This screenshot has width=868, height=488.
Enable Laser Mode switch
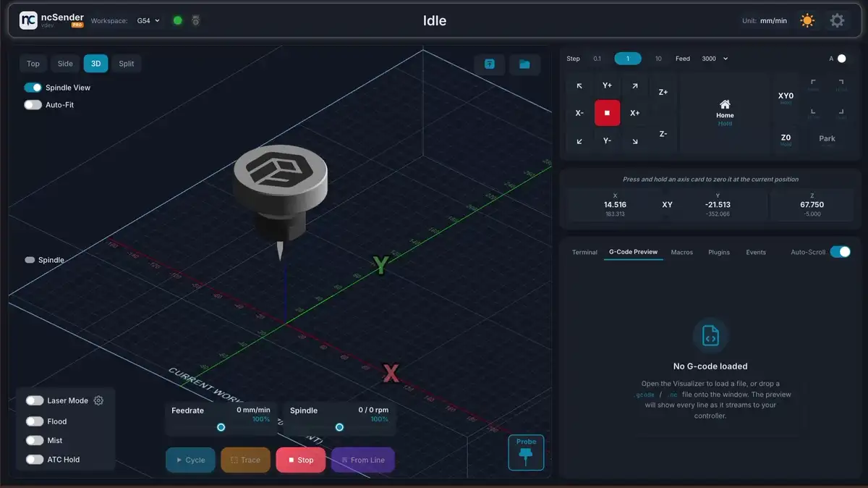click(x=35, y=400)
